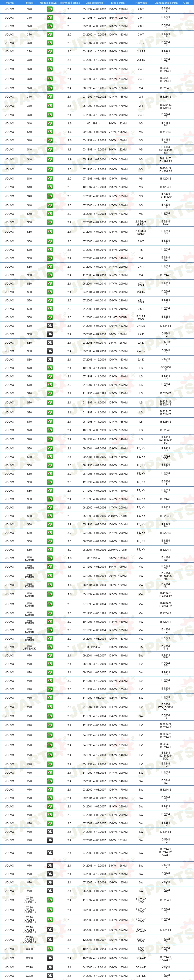Click the Marka column header
Image resolution: width=194 pixels, height=980 pixels.
[9, 3]
